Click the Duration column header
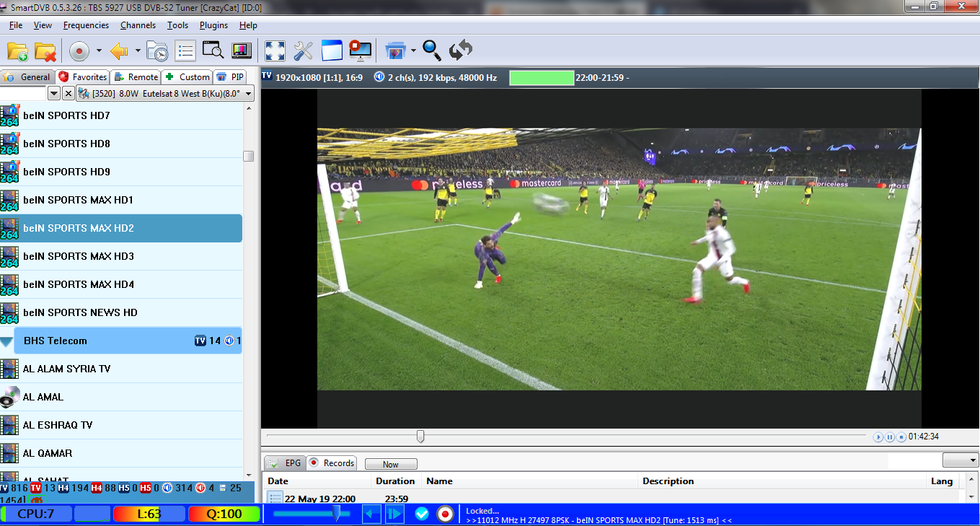Image resolution: width=980 pixels, height=526 pixels. [x=396, y=481]
